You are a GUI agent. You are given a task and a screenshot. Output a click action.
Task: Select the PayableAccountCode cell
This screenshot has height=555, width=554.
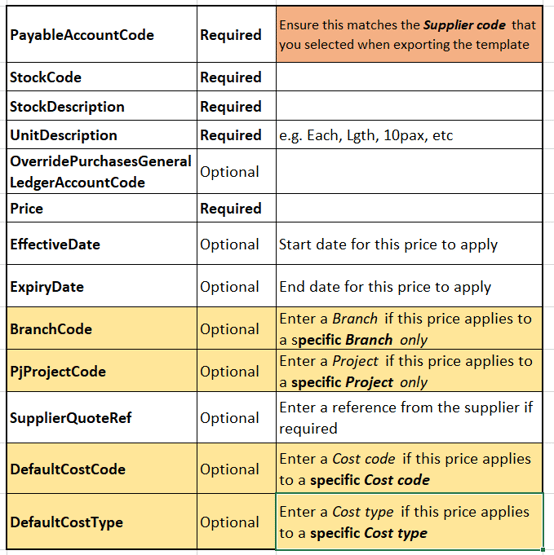point(102,34)
